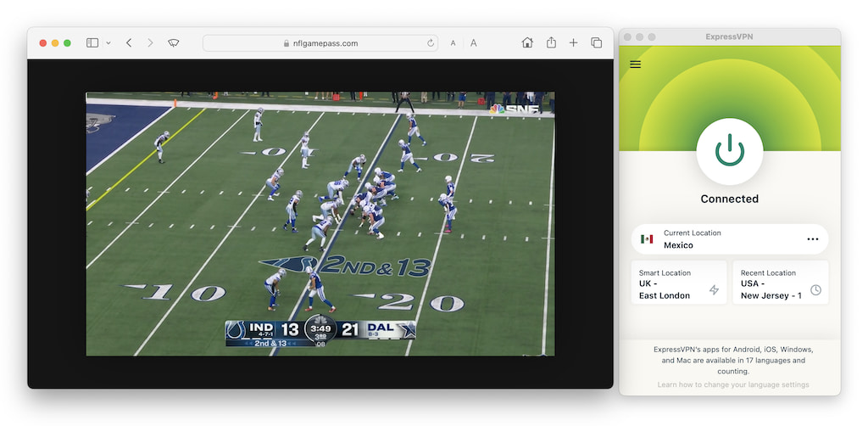Image resolution: width=868 pixels, height=426 pixels.
Task: Increase text size with large A
Action: [x=473, y=43]
